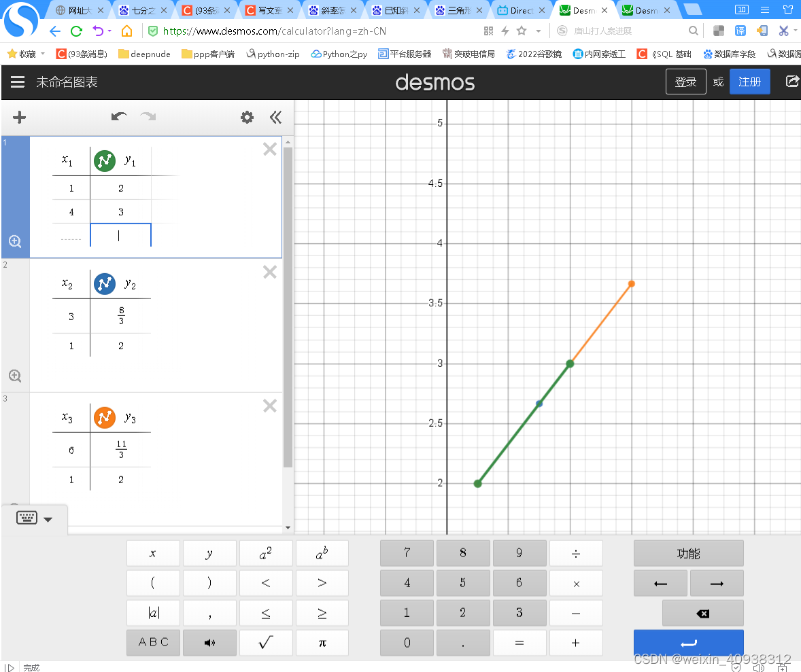Share the graph using the share icon
Image resolution: width=801 pixels, height=672 pixels.
coord(791,82)
